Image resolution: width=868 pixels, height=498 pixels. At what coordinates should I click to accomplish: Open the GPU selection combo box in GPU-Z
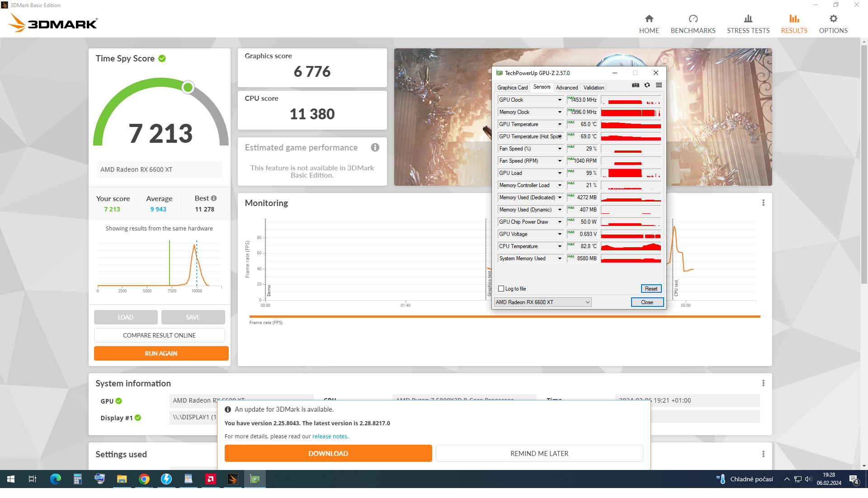tap(542, 302)
